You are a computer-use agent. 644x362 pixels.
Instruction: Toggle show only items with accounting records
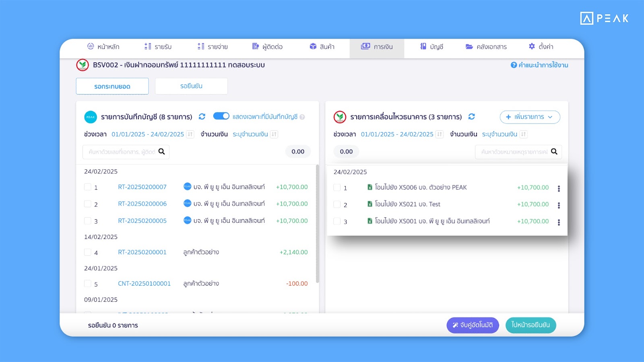221,116
